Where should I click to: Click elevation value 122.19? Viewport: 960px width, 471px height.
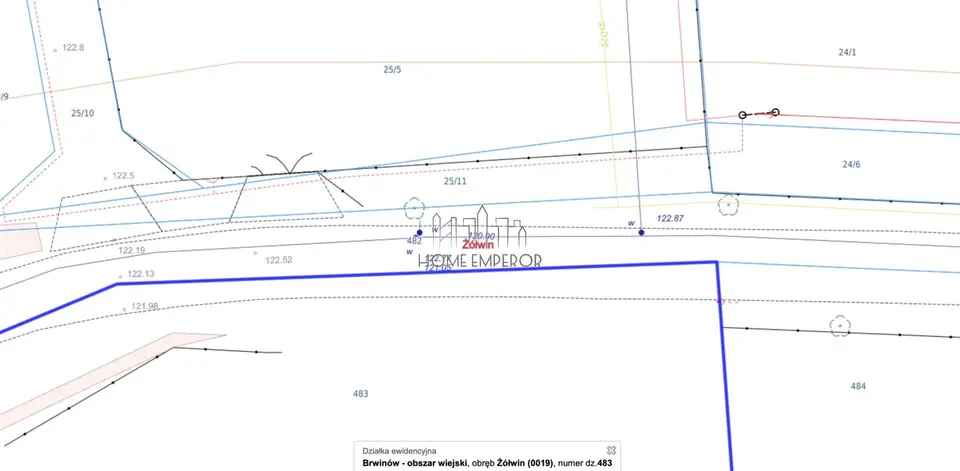pyautogui.click(x=132, y=251)
